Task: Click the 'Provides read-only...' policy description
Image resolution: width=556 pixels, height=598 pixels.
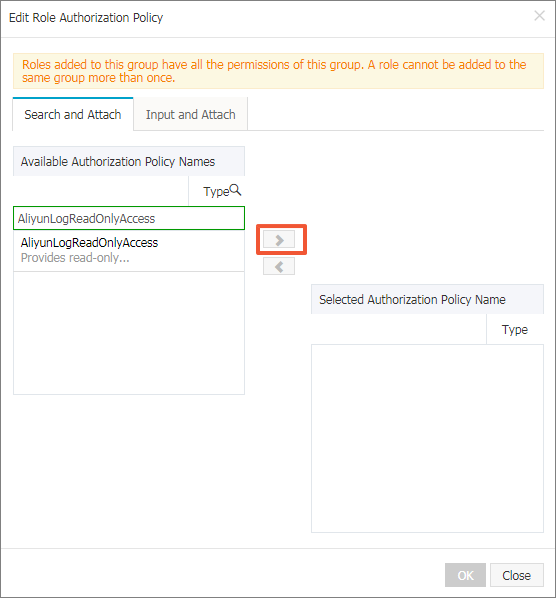Action: 75,258
